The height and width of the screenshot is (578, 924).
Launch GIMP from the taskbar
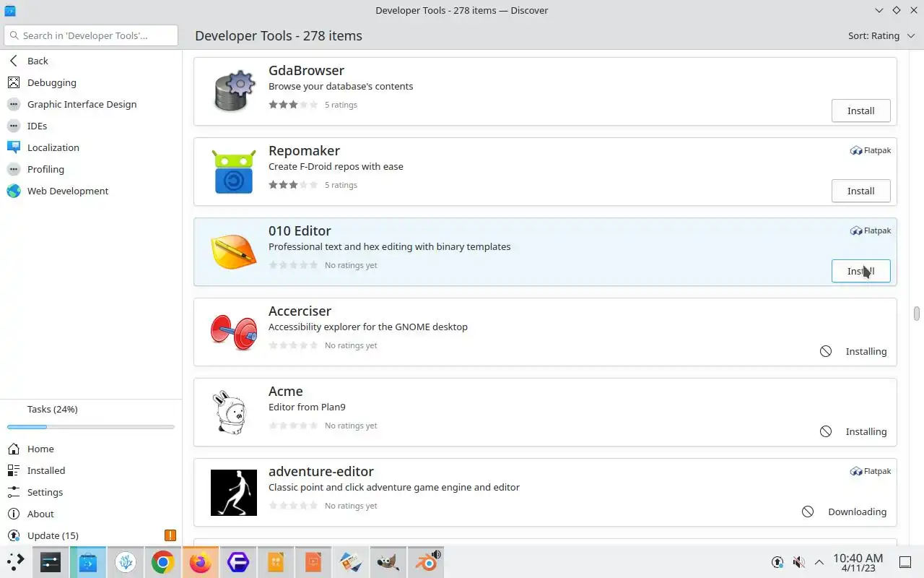388,561
